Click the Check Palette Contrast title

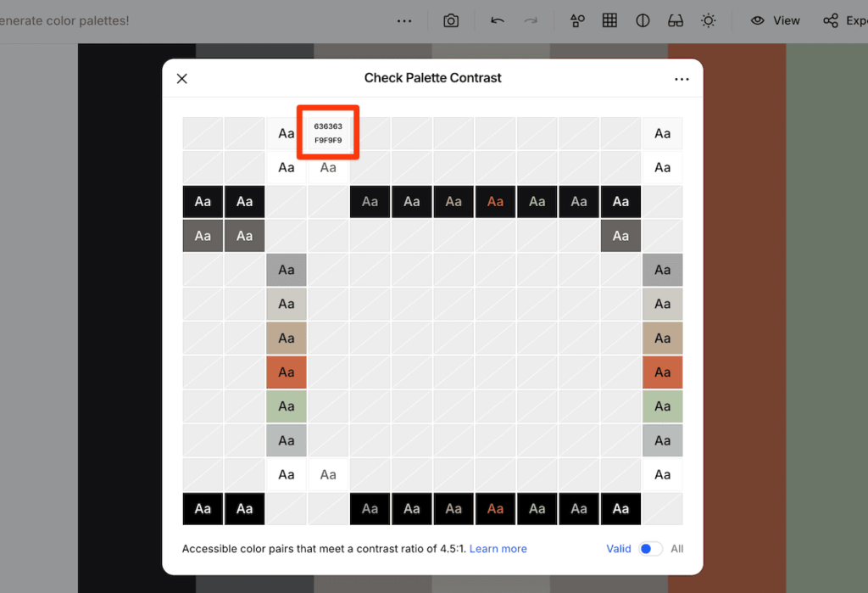[x=433, y=78]
